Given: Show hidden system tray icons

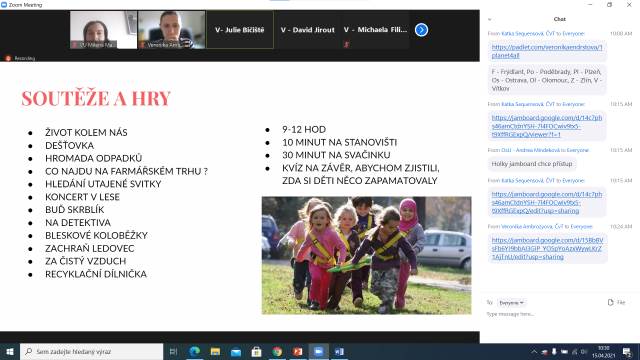Looking at the screenshot, I should pyautogui.click(x=534, y=351).
